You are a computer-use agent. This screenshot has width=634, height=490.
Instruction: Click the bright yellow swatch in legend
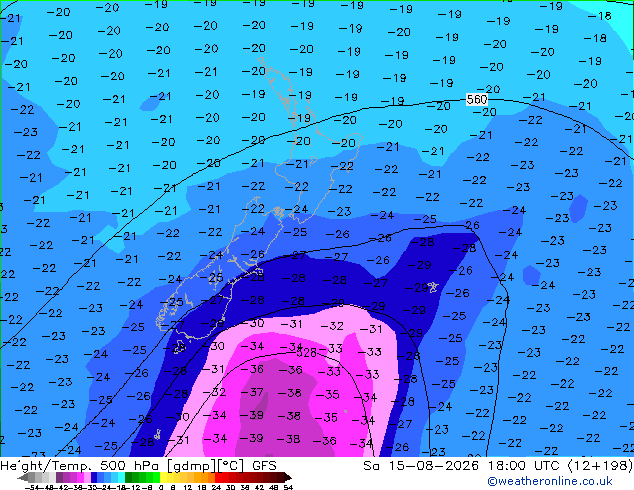(x=163, y=478)
